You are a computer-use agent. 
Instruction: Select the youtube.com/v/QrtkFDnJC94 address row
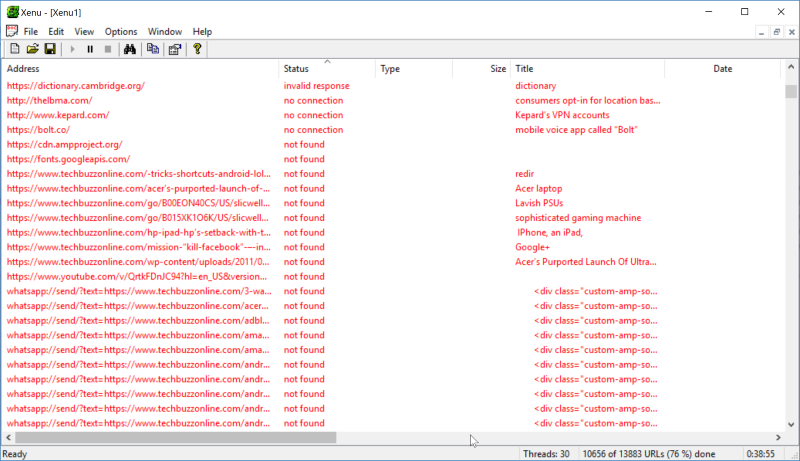[x=137, y=276]
